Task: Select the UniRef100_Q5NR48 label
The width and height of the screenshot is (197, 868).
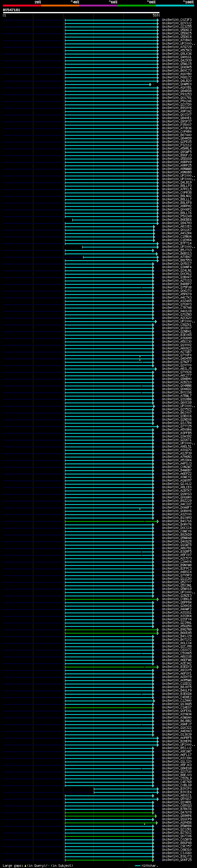Action: click(x=177, y=538)
